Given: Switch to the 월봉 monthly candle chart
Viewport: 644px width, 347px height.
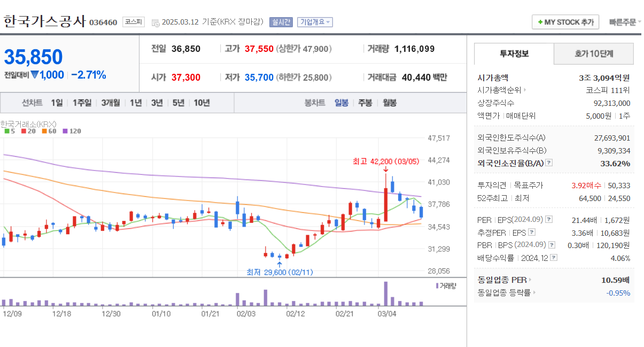Looking at the screenshot, I should [390, 103].
